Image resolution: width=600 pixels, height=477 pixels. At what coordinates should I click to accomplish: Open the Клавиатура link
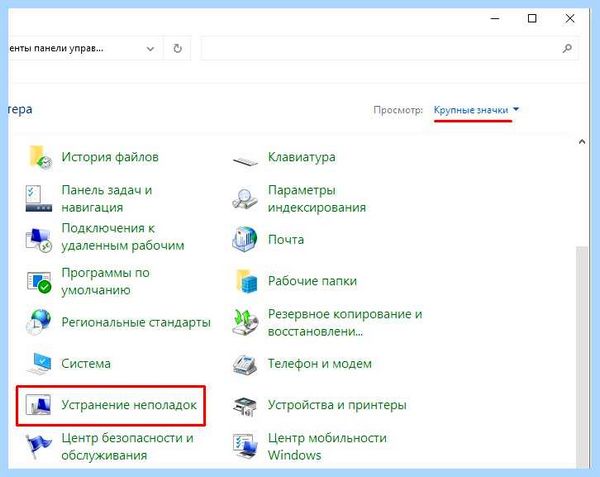pyautogui.click(x=302, y=157)
